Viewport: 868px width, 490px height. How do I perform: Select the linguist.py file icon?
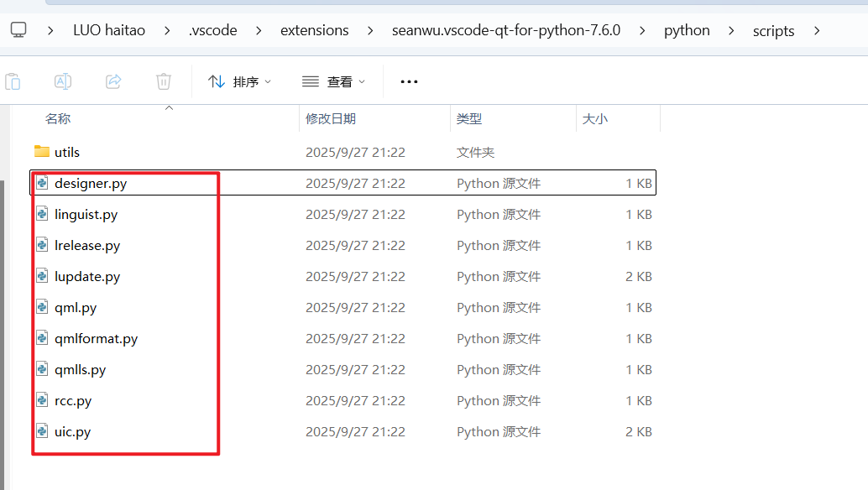pyautogui.click(x=42, y=213)
